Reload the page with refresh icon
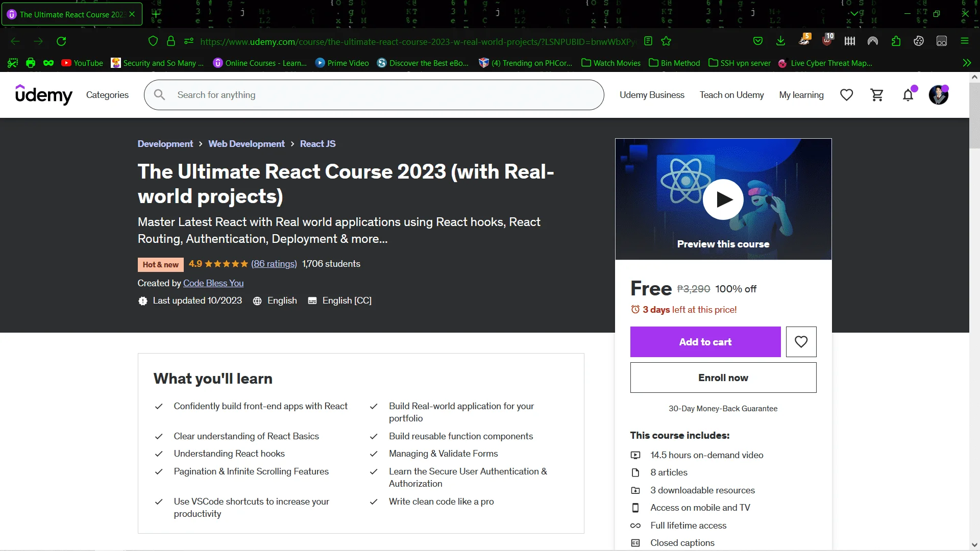The image size is (980, 551). click(x=61, y=41)
